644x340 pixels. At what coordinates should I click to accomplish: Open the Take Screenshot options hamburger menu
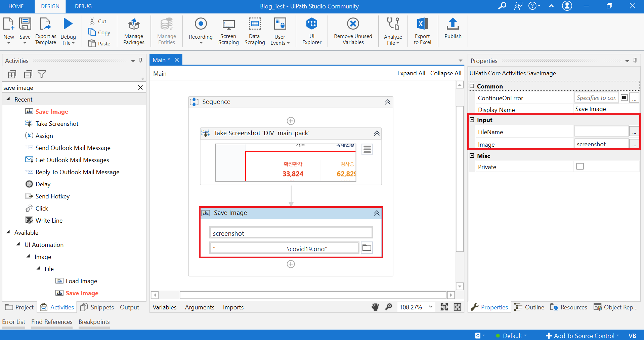[x=367, y=149]
